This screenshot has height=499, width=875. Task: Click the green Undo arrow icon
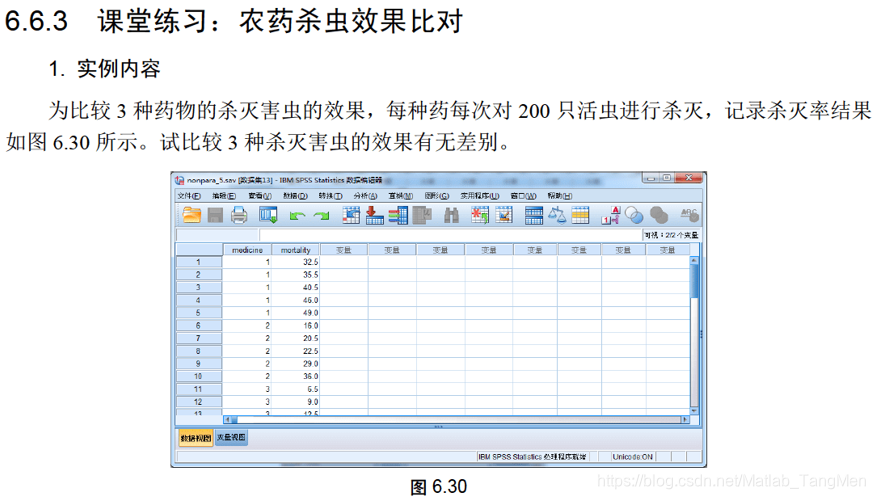297,216
